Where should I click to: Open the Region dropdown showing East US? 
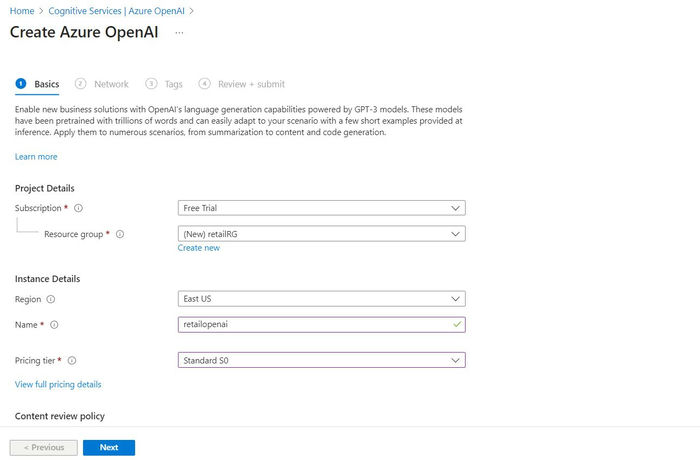point(321,299)
